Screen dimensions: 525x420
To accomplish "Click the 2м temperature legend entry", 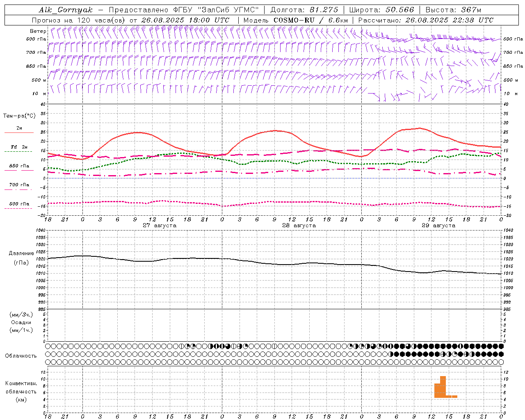I will point(19,128).
